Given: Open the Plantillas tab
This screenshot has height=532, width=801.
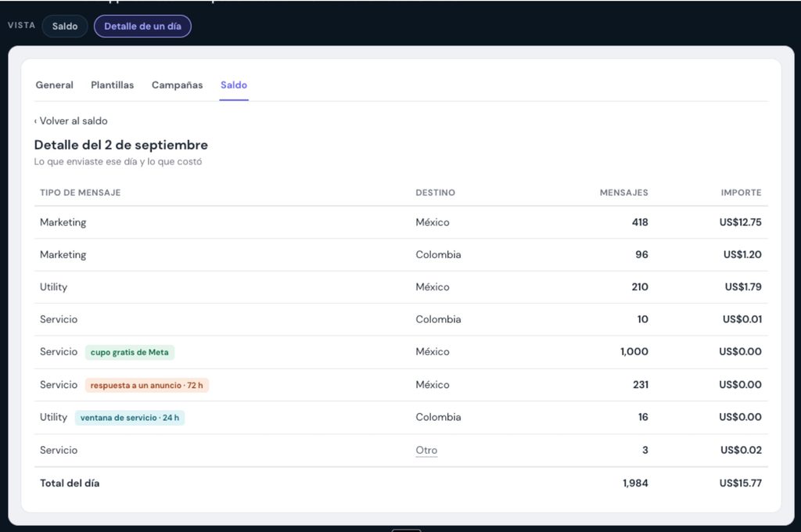Looking at the screenshot, I should point(113,84).
